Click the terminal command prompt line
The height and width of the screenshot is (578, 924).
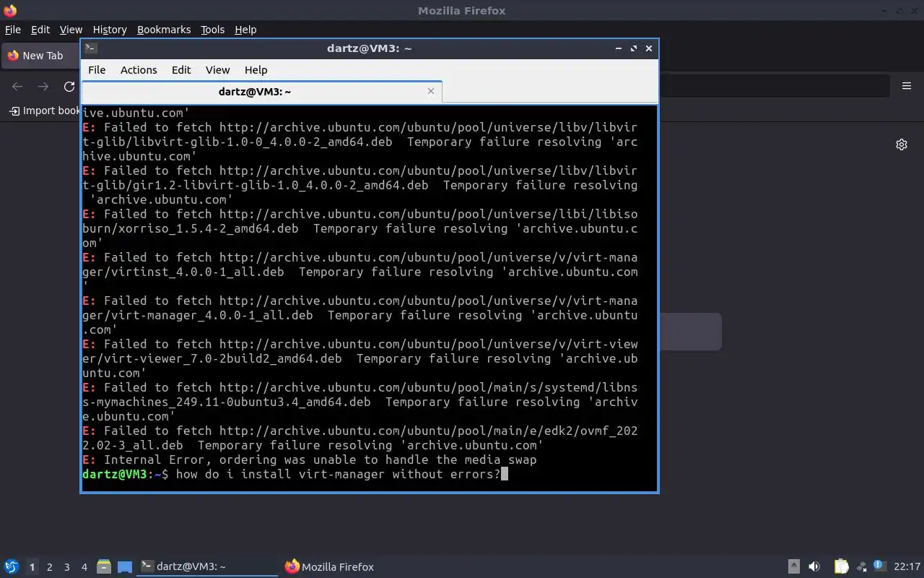[296, 474]
